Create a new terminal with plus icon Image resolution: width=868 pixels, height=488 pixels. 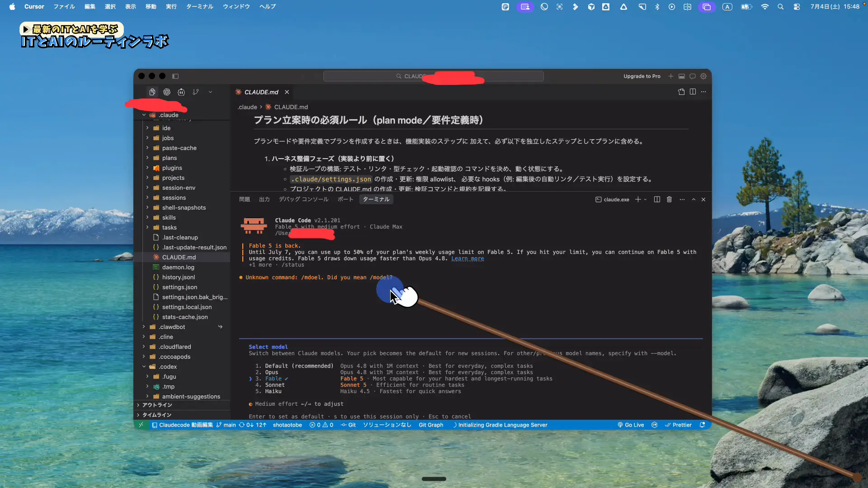click(638, 199)
